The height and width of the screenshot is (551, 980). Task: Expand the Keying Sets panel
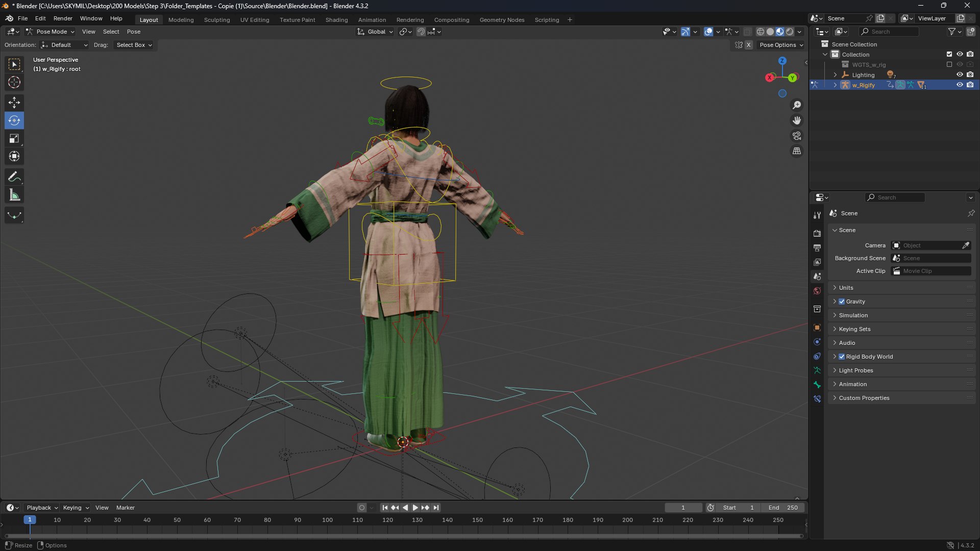pos(902,329)
